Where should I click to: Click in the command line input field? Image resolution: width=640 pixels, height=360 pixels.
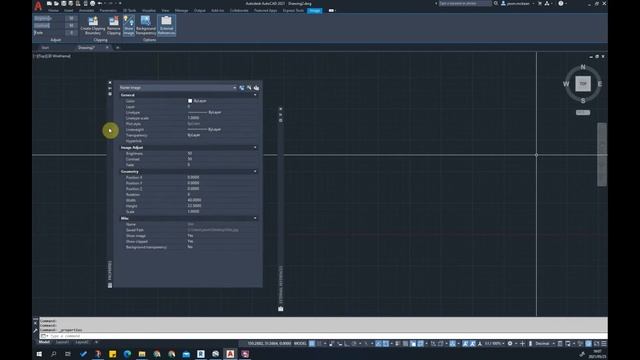pyautogui.click(x=322, y=336)
